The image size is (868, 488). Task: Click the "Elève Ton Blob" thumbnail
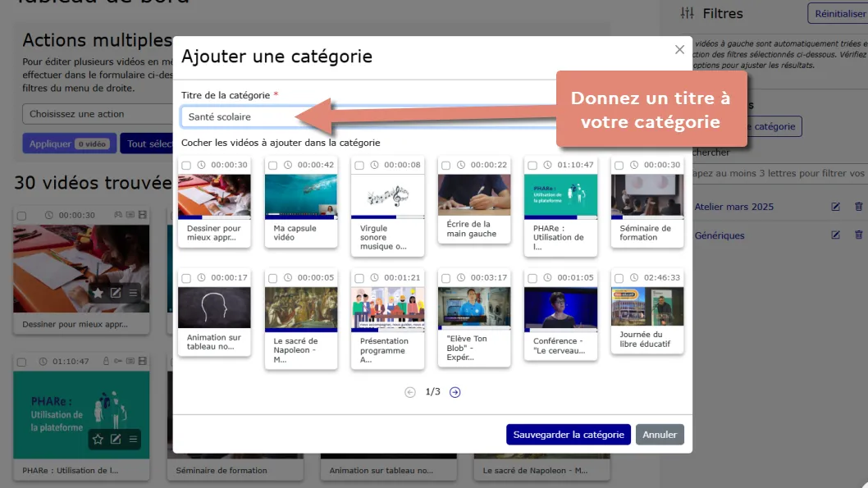point(474,308)
